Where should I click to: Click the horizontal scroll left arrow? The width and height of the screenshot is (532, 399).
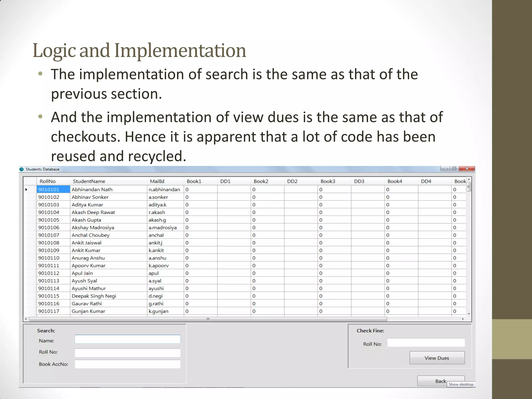click(26, 319)
